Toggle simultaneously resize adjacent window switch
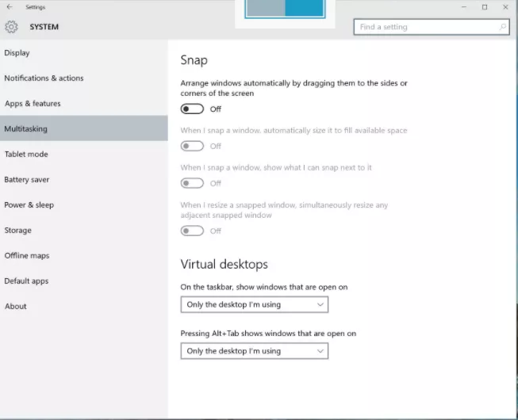The width and height of the screenshot is (518, 420). (192, 231)
